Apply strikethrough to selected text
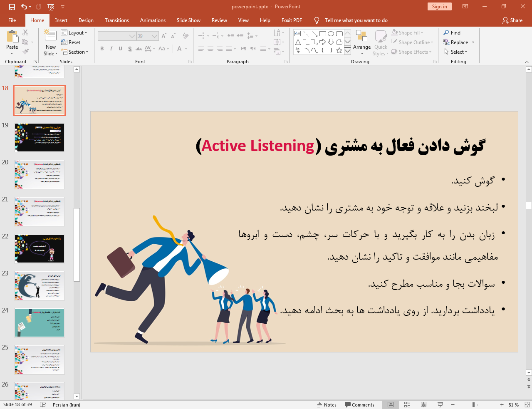Image resolution: width=532 pixels, height=409 pixels. [x=139, y=49]
